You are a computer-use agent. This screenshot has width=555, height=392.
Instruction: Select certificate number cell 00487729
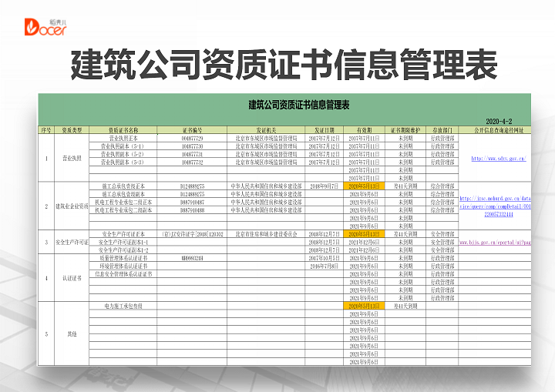tap(192, 137)
